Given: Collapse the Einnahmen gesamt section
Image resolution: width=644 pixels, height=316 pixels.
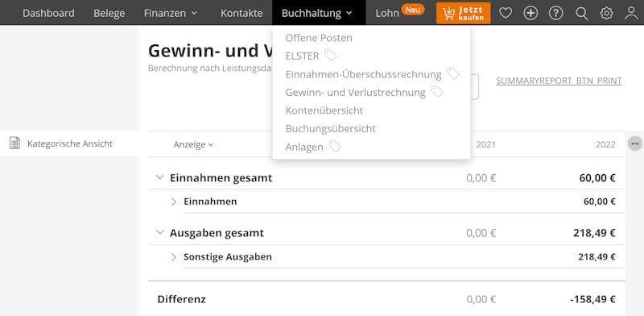Looking at the screenshot, I should (159, 177).
